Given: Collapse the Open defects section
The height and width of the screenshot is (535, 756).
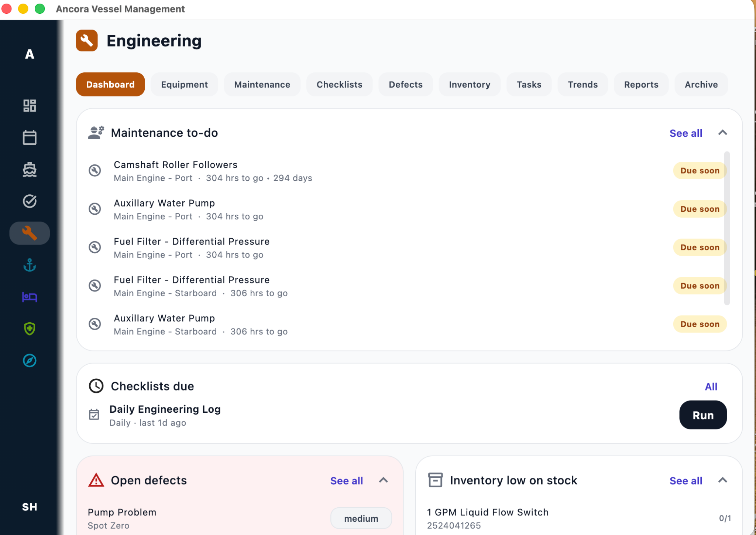Looking at the screenshot, I should point(384,480).
